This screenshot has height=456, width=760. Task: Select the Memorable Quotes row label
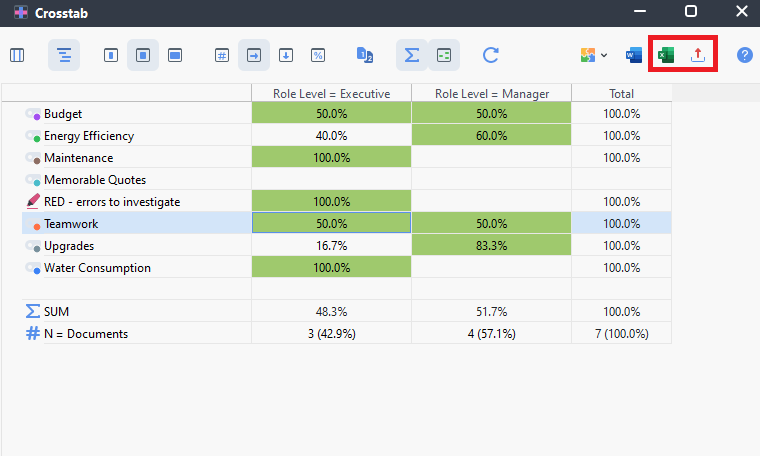pos(95,180)
